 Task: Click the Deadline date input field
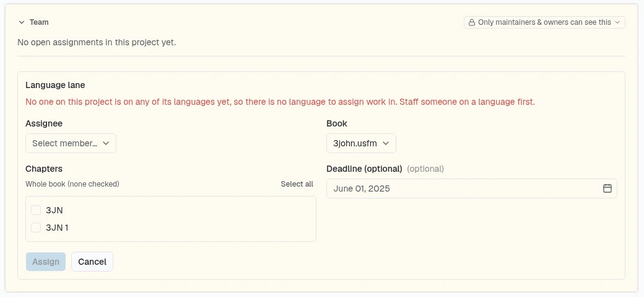click(x=471, y=188)
